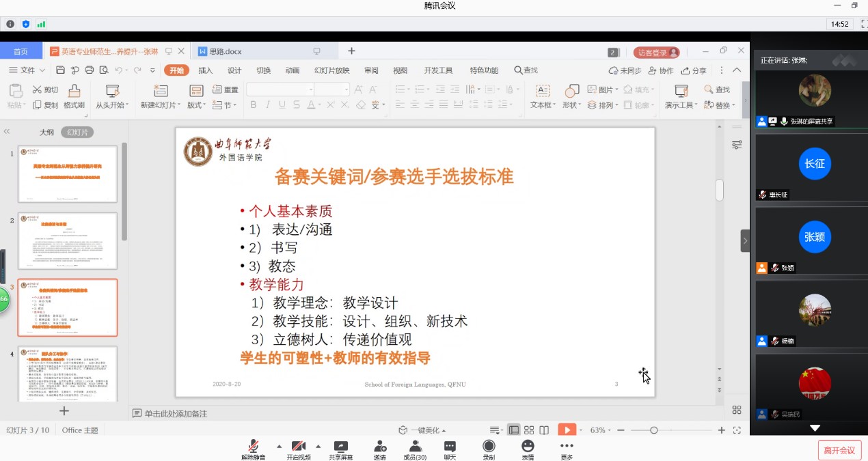Start slideshow with orange play button
This screenshot has width=868, height=461.
click(566, 430)
